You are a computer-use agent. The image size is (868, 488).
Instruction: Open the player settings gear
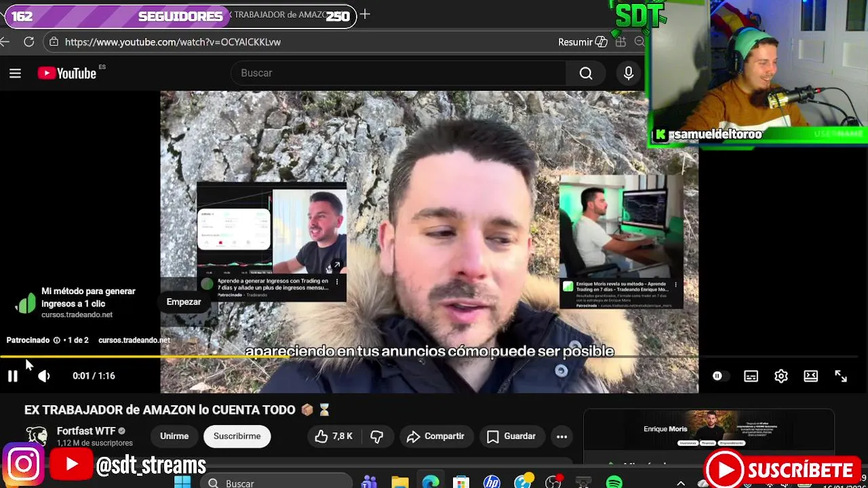[781, 376]
